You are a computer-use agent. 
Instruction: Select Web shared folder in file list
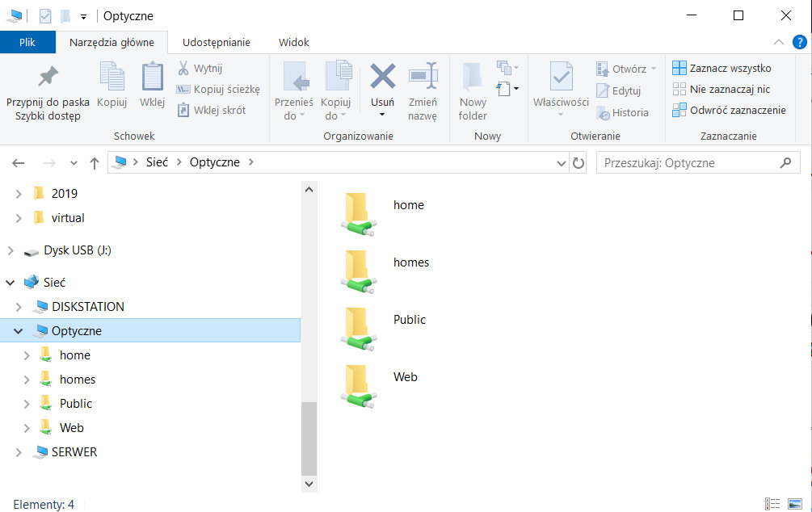click(380, 386)
